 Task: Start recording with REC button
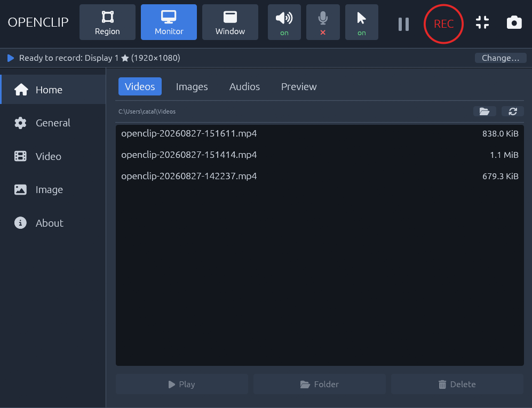[443, 24]
